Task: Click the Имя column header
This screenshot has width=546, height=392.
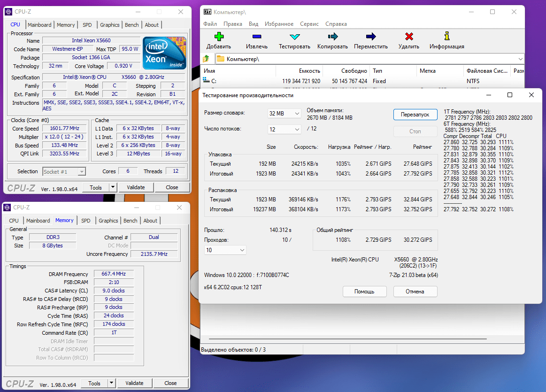Action: point(239,71)
